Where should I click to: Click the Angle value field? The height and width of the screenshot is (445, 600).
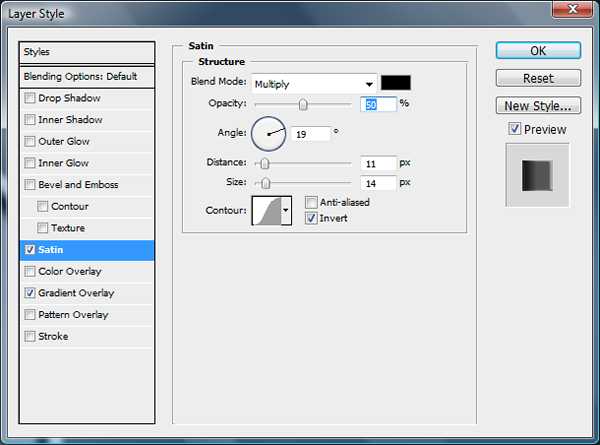(x=310, y=134)
